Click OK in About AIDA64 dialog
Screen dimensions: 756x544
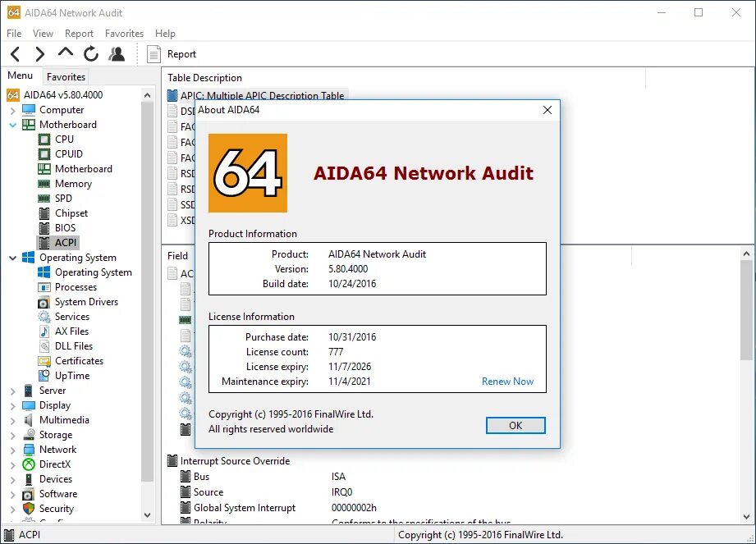point(515,426)
